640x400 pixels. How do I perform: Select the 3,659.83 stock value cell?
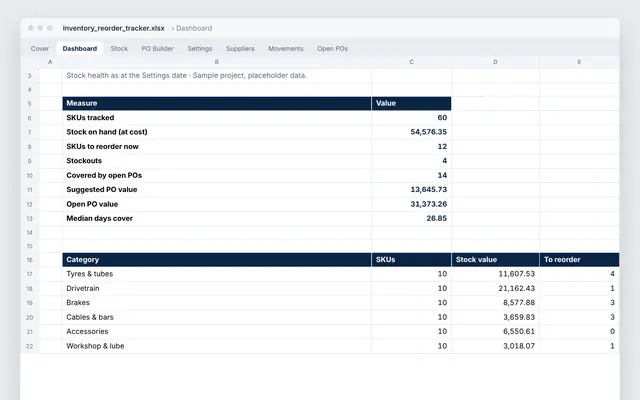coord(495,317)
